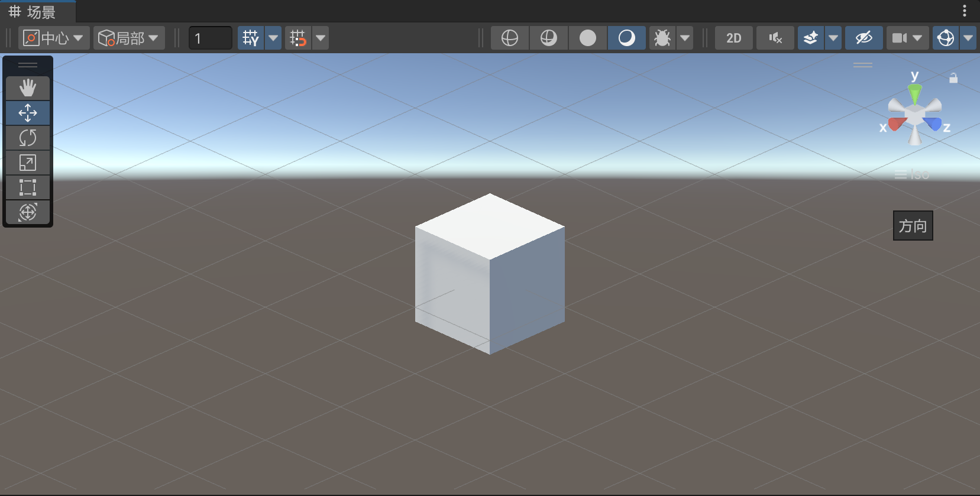
Task: Select the Rect transform tool
Action: [x=28, y=187]
